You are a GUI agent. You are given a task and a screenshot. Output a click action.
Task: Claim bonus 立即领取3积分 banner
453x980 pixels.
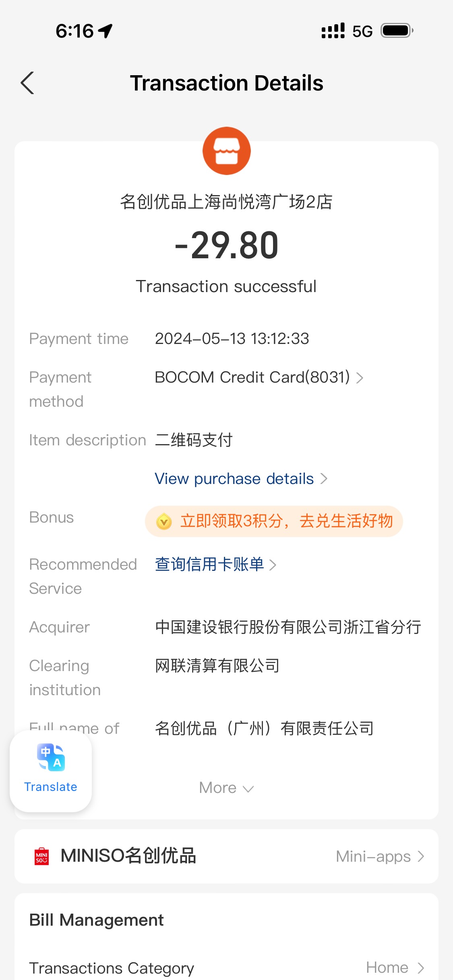[x=274, y=521]
